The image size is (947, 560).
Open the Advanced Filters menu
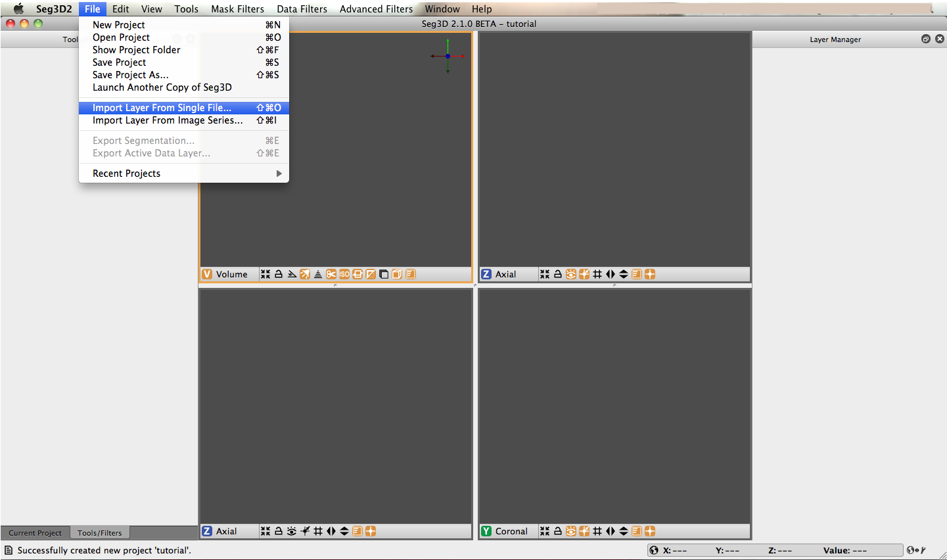376,9
